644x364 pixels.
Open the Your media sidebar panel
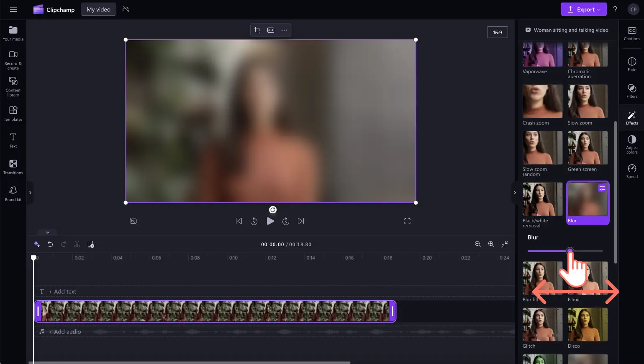13,33
